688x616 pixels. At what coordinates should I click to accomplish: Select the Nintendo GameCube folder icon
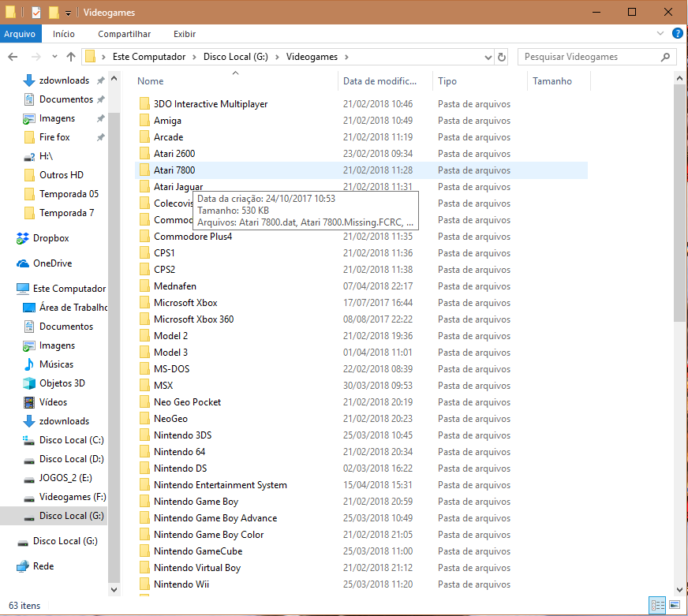pos(144,551)
